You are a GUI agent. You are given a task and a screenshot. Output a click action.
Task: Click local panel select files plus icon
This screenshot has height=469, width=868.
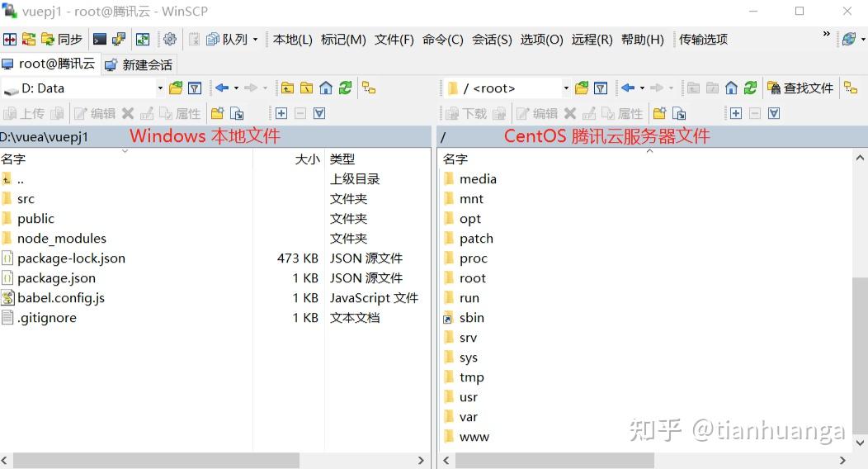[281, 113]
